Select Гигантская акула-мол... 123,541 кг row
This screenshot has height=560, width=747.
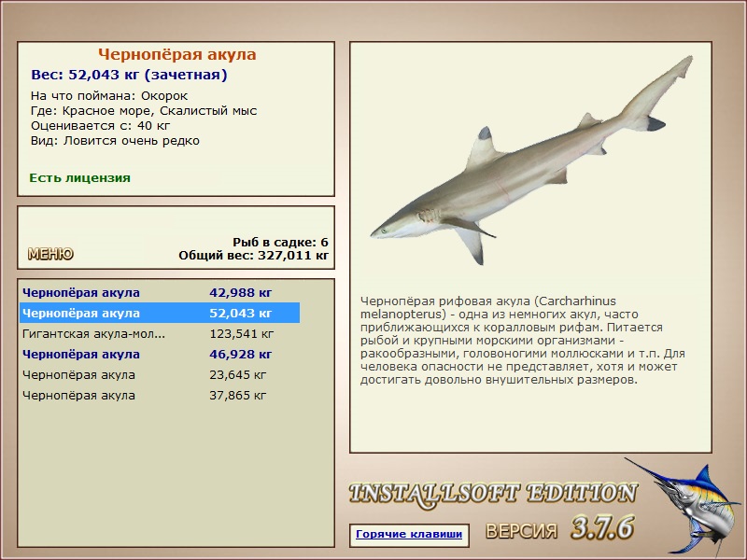pos(160,333)
